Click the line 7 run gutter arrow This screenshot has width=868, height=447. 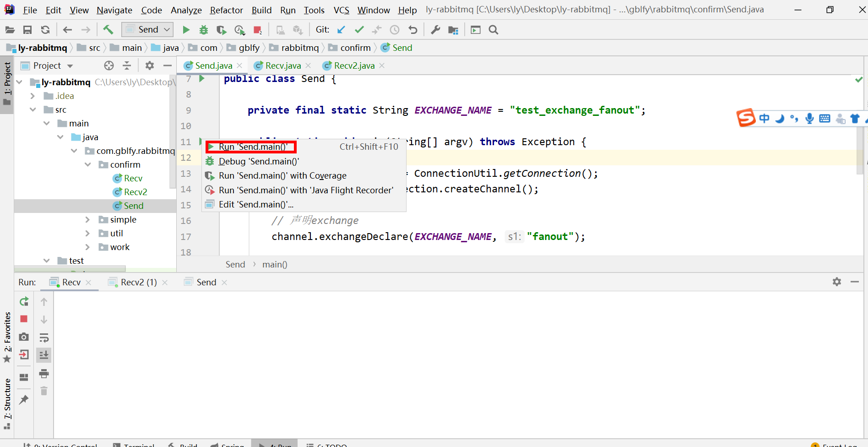click(x=202, y=79)
